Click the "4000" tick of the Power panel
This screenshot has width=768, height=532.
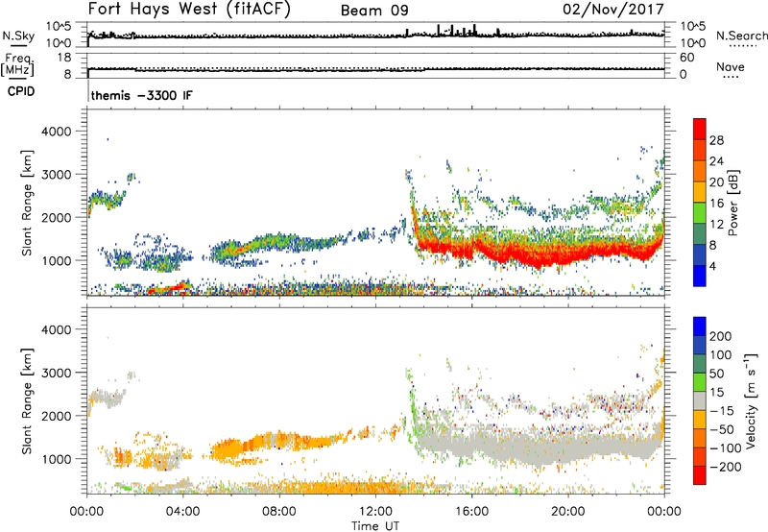click(57, 132)
